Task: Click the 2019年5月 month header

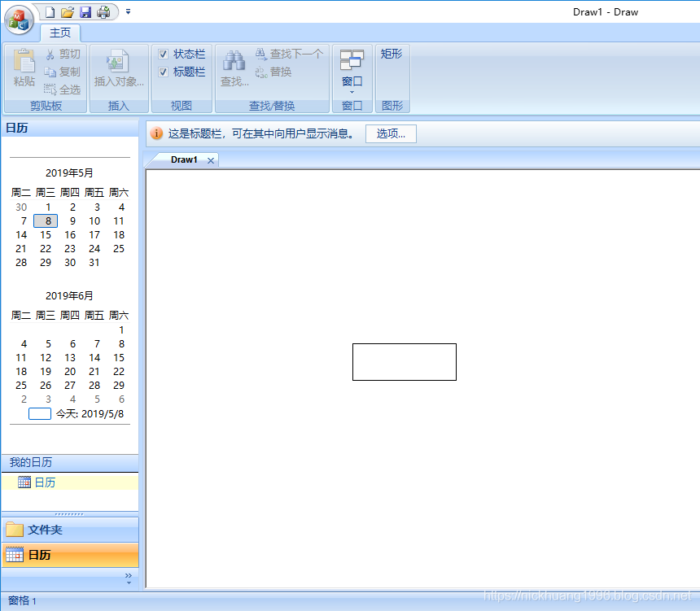Action: pos(69,172)
